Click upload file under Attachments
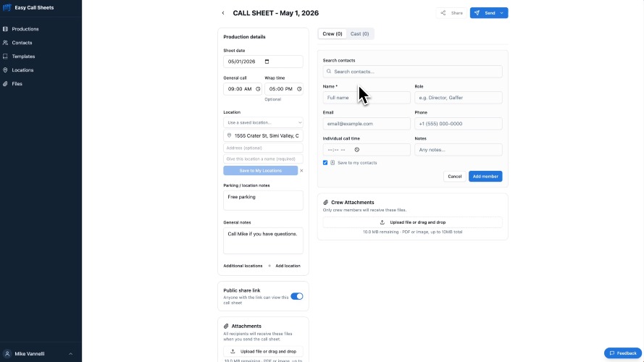Viewport: 644px width, 362px height. coord(263,352)
